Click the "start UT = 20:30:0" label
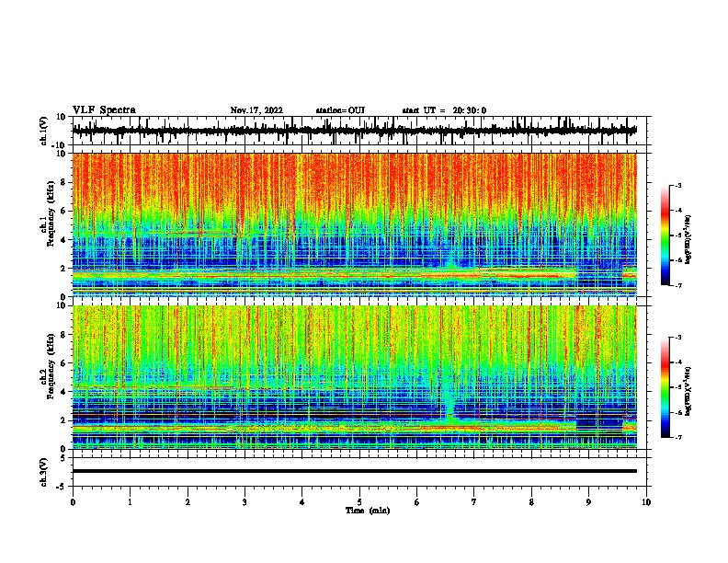 click(x=444, y=110)
